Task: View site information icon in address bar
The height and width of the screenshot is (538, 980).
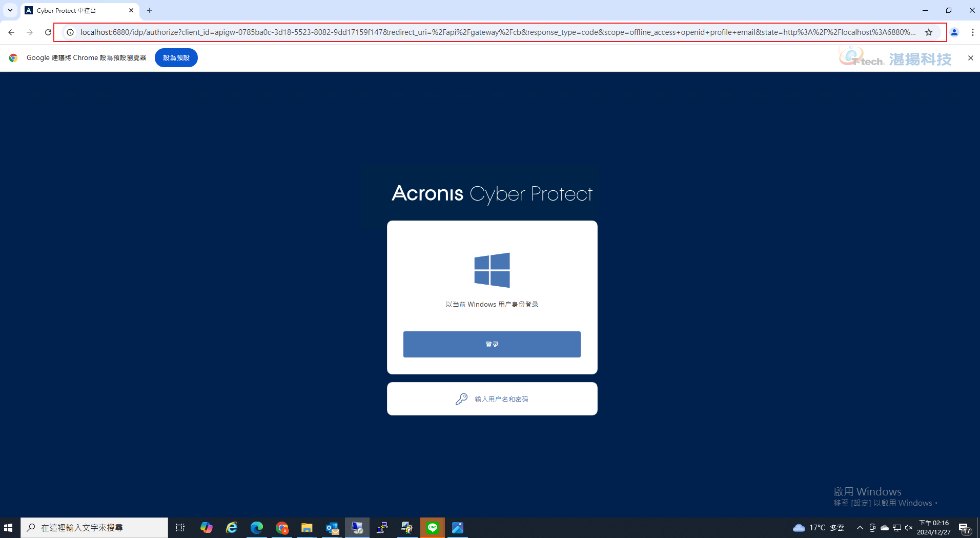Action: [70, 32]
